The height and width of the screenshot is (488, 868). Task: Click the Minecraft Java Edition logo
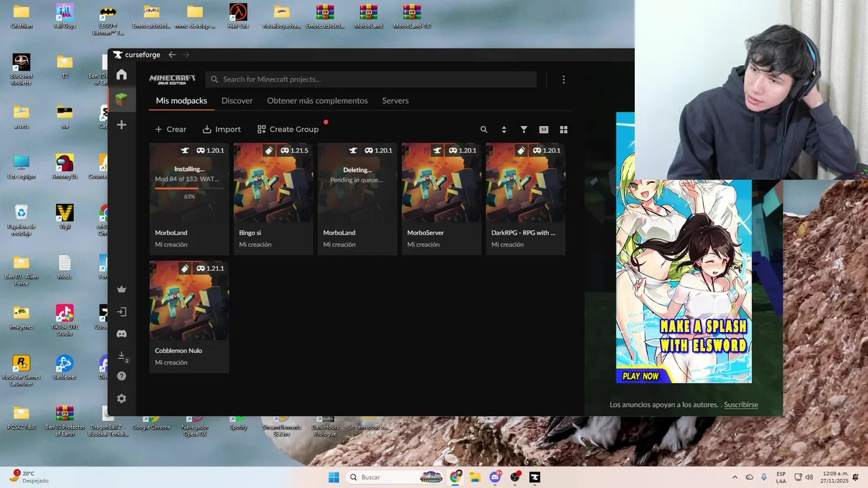(172, 79)
